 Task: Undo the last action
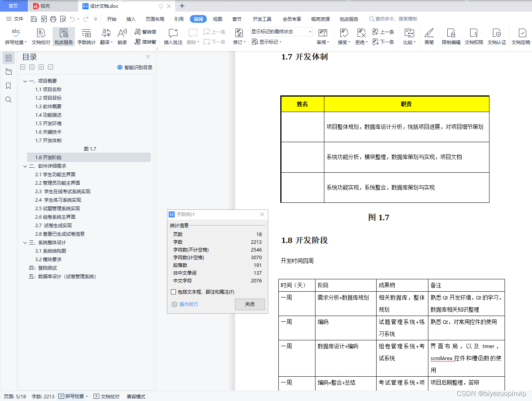point(72,19)
